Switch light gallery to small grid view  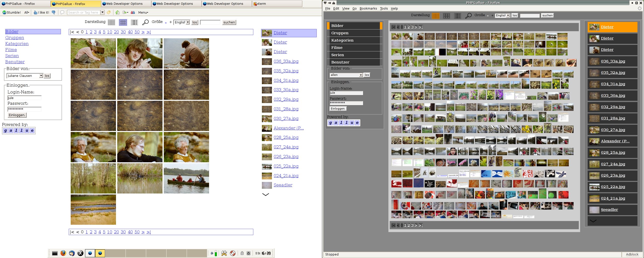(111, 22)
